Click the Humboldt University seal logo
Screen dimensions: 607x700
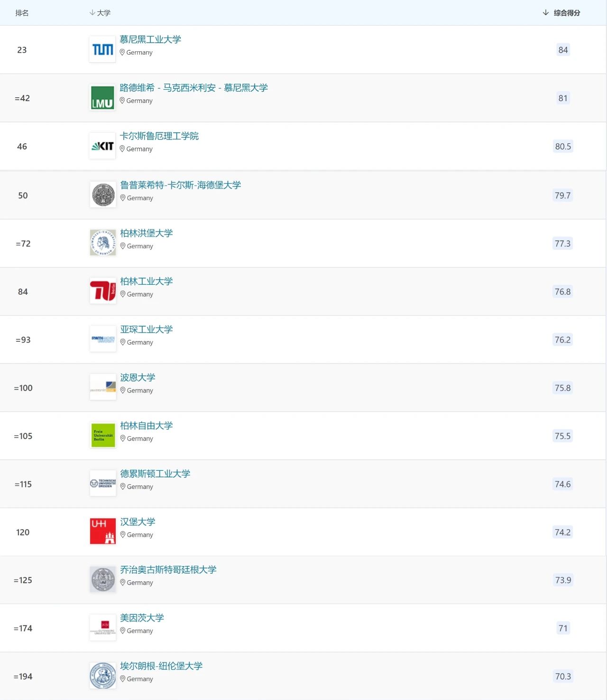pyautogui.click(x=103, y=243)
